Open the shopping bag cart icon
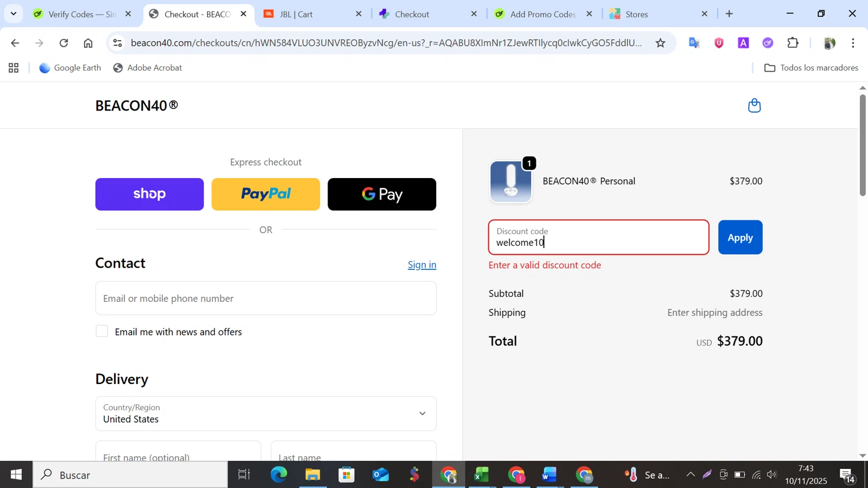 (754, 105)
